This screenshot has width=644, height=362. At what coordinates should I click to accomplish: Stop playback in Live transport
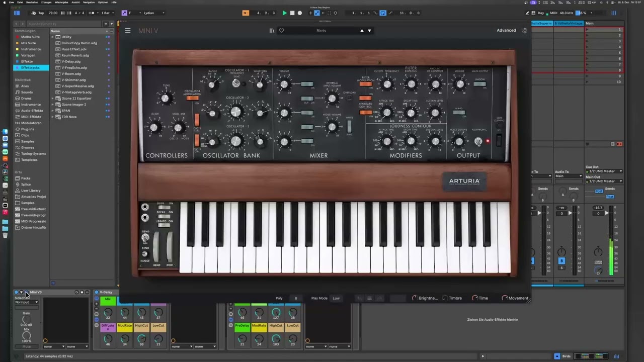point(292,13)
